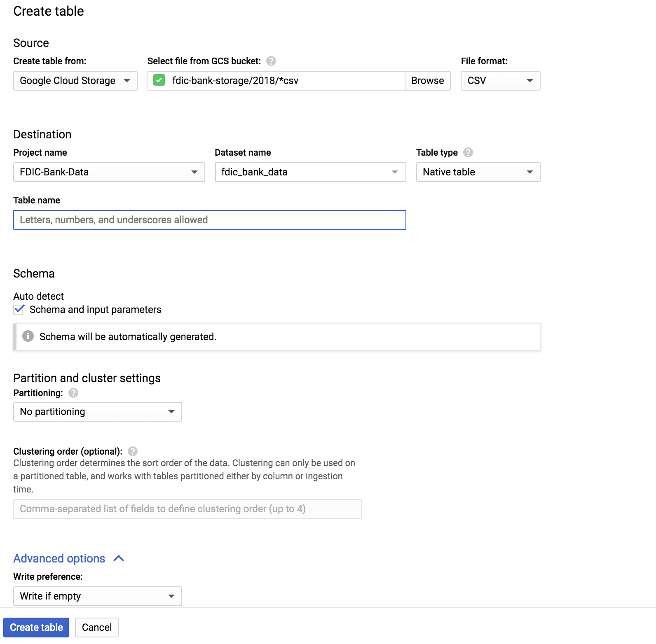
Task: Click help icon next to GCS bucket label
Action: coord(271,61)
